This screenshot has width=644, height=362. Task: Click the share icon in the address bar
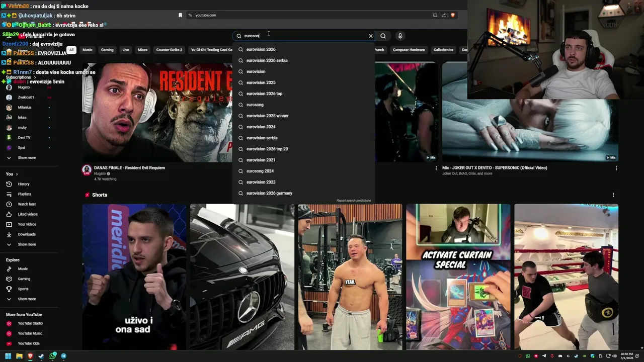tap(444, 15)
